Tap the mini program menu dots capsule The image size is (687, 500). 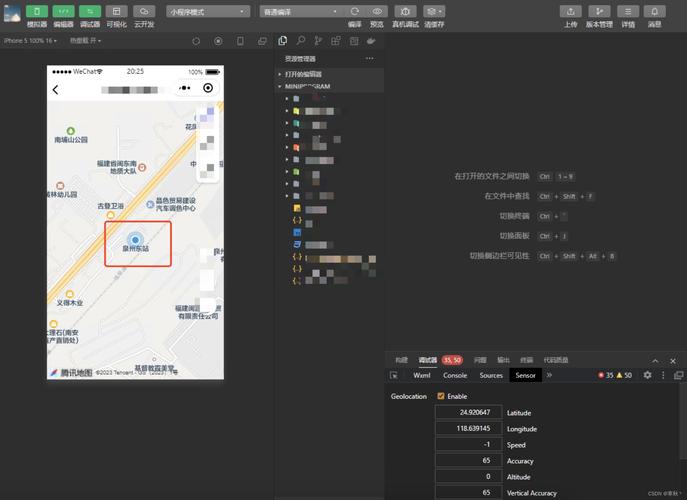[185, 88]
